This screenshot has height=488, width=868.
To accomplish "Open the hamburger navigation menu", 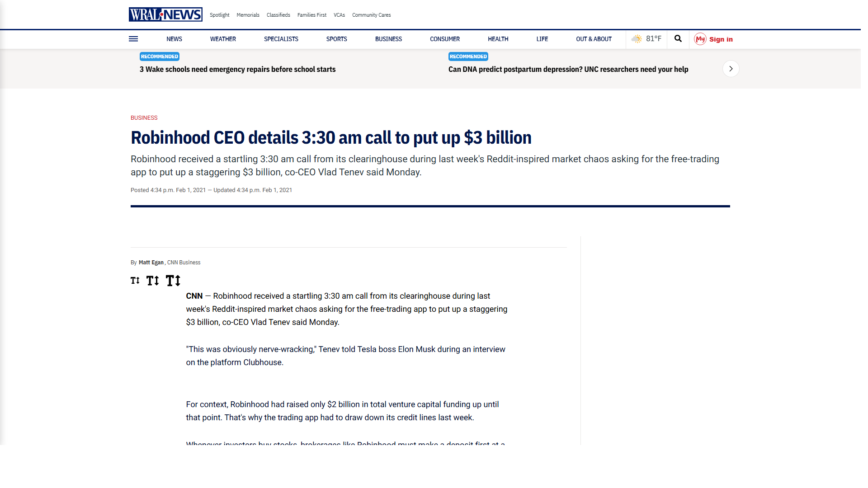I will pos(133,39).
